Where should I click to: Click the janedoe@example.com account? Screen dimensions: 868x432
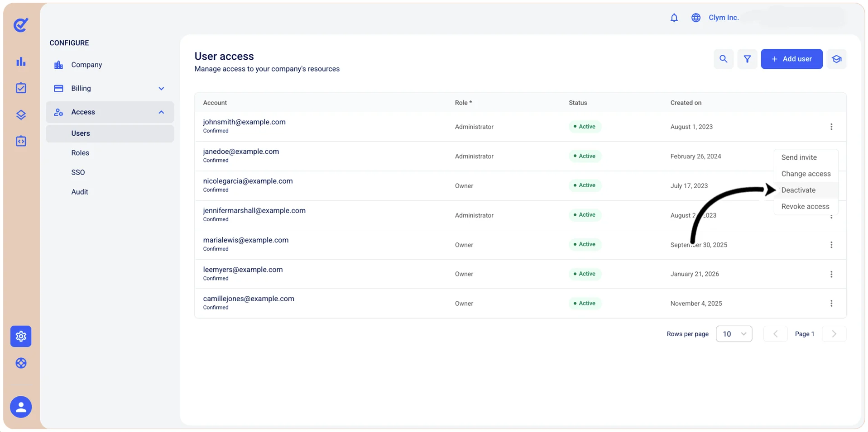click(x=241, y=152)
